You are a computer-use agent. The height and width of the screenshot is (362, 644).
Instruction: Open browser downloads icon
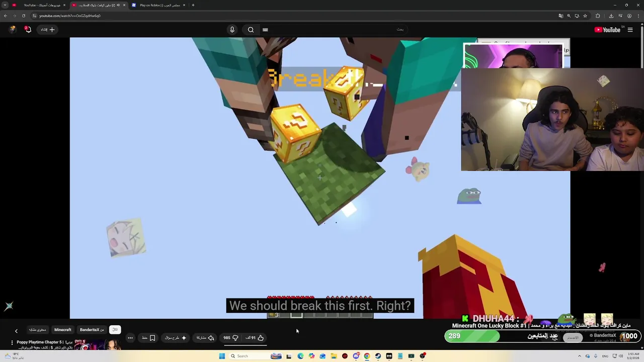click(611, 16)
